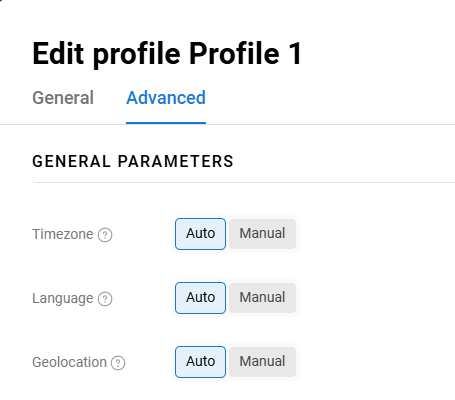The width and height of the screenshot is (455, 400).
Task: Choose Manual for Geolocation
Action: coord(262,362)
